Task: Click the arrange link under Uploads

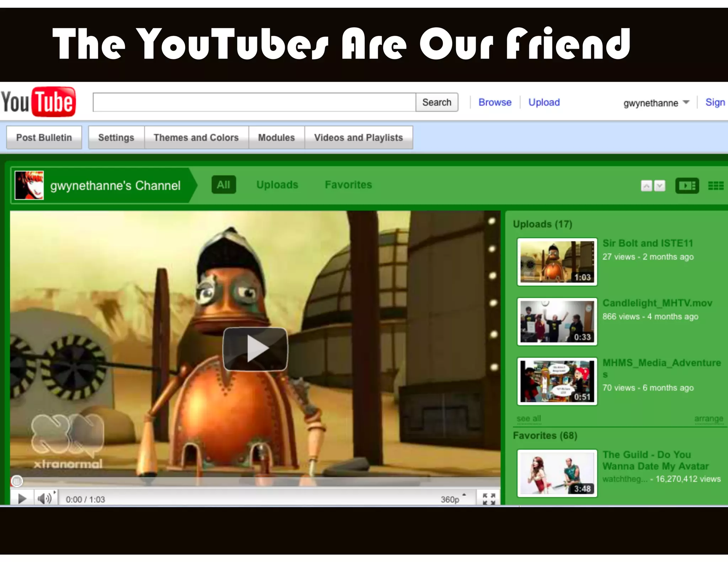Action: click(709, 418)
